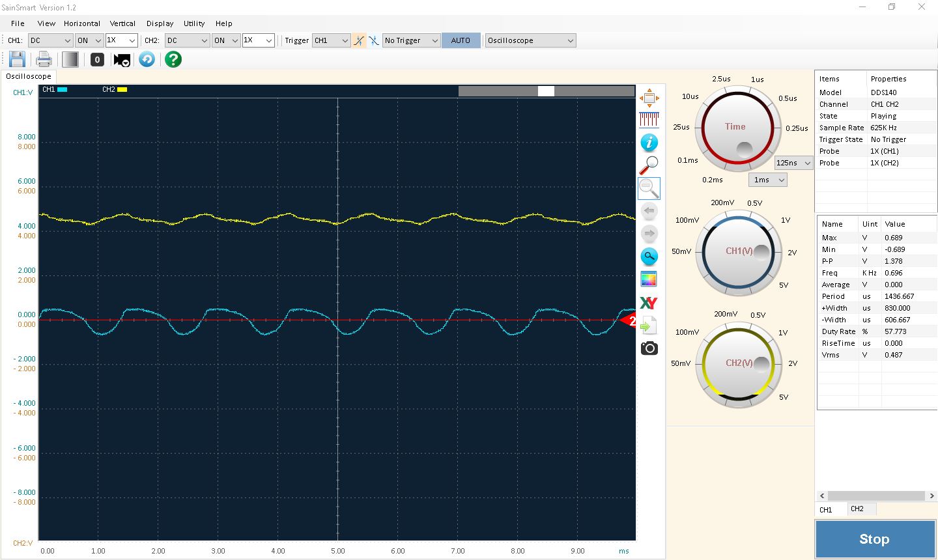
Task: Open CH1 probe 1X dropdown
Action: point(121,40)
